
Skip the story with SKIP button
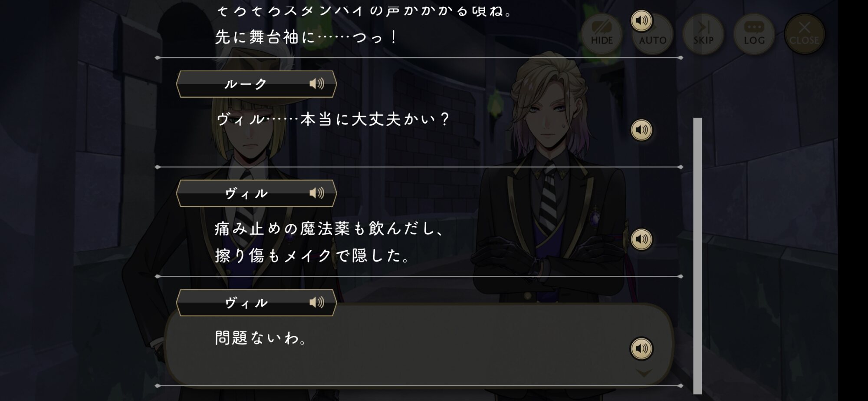703,34
